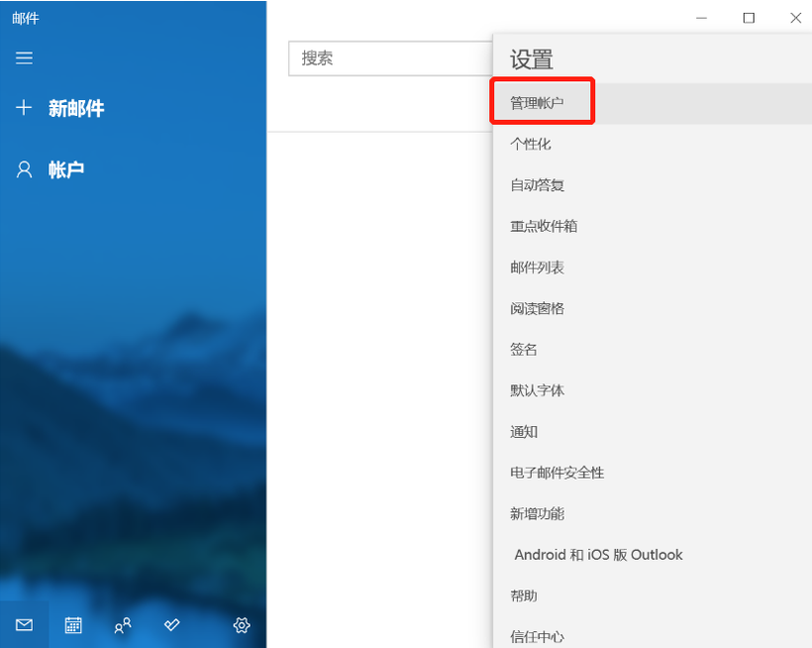Open 阅读窗格 settings
812x648 pixels.
(x=653, y=308)
